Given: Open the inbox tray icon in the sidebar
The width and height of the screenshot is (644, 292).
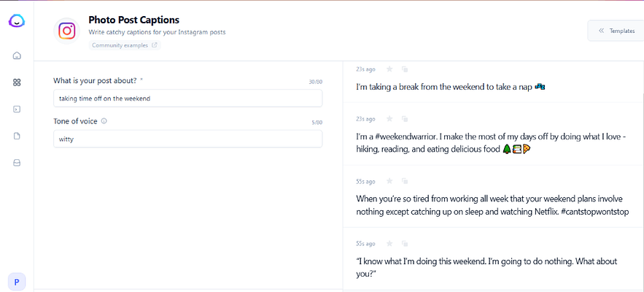Looking at the screenshot, I should click(x=17, y=163).
